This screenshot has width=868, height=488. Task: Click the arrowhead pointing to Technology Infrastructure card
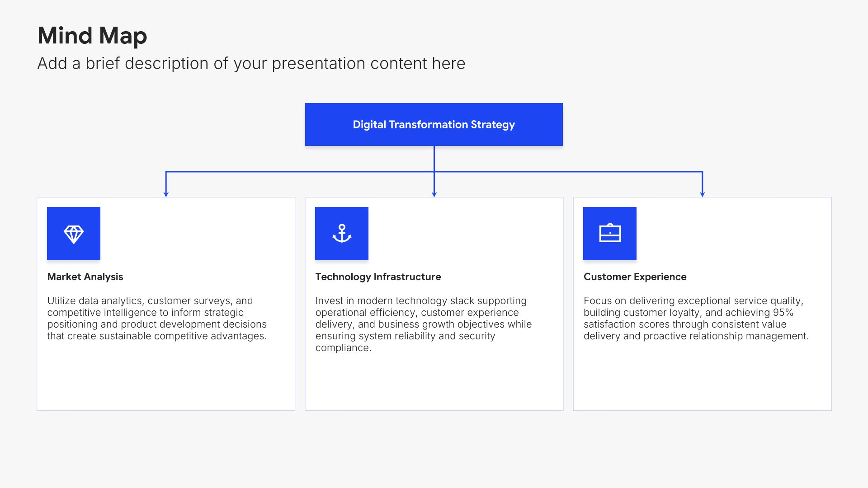(x=434, y=194)
